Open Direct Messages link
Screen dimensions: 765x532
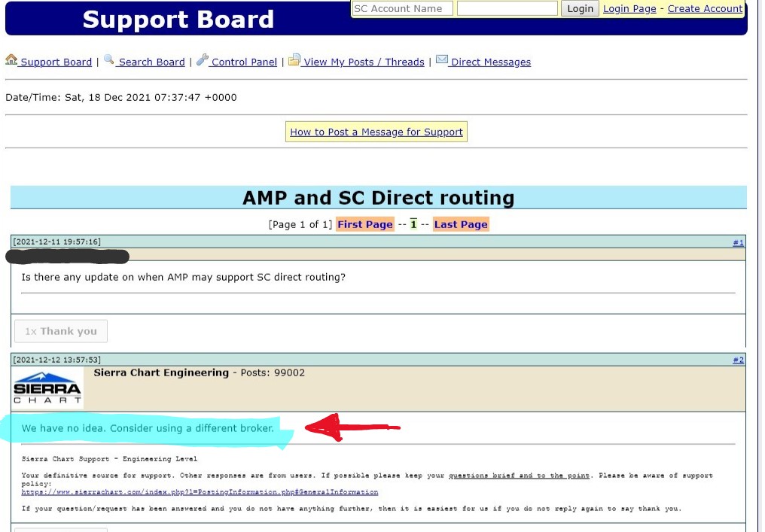click(491, 62)
